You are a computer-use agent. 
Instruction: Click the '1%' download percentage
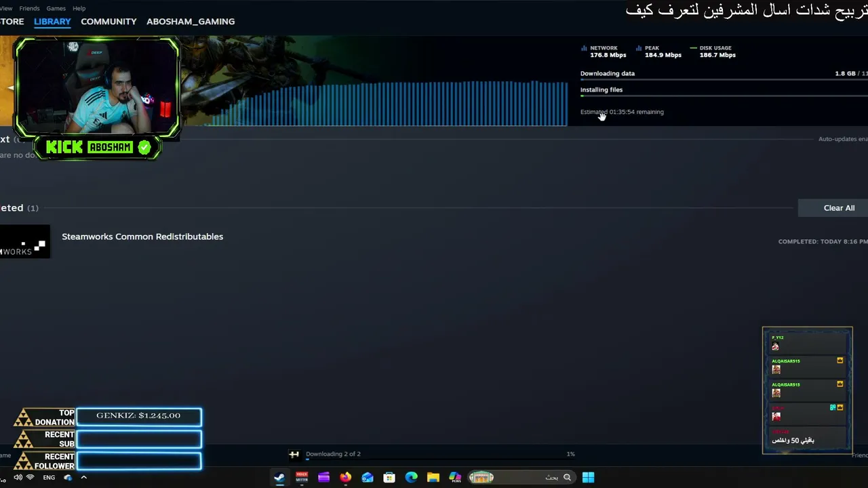pos(570,454)
